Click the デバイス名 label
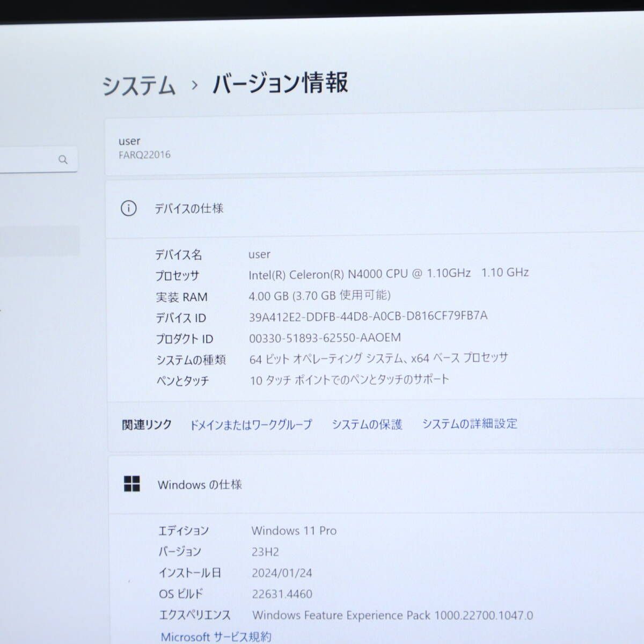 179,254
